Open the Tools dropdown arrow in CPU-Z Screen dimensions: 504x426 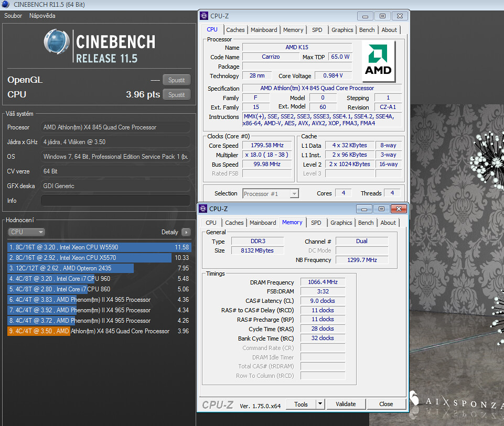pyautogui.click(x=320, y=404)
